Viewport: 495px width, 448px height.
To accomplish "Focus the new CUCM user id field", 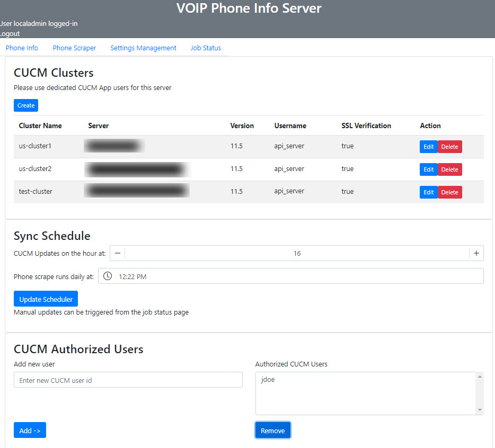I will [x=128, y=380].
